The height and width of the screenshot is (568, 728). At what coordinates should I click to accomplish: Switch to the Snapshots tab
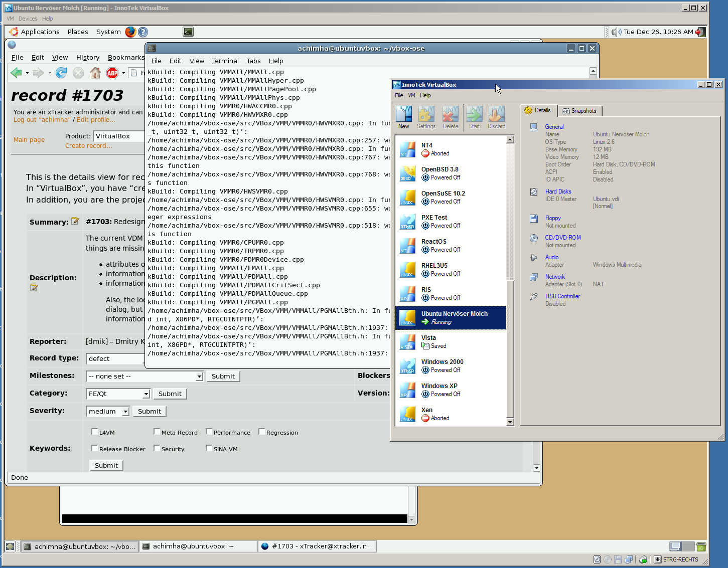coord(579,111)
